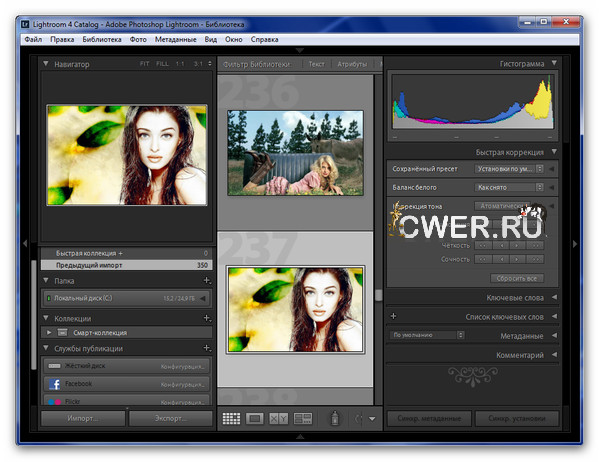Collapse the left panel with edge arrow
The width and height of the screenshot is (600, 462).
[25, 244]
